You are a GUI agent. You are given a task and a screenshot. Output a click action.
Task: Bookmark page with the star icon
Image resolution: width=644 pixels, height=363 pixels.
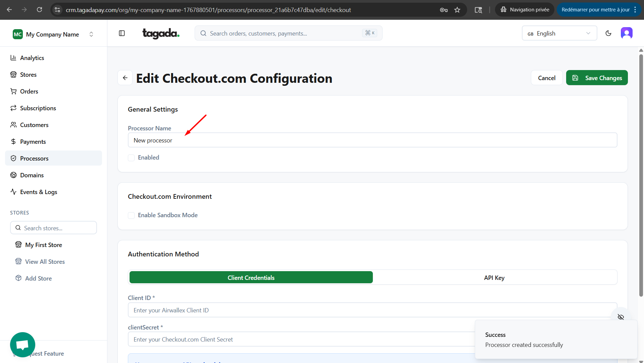click(x=457, y=10)
